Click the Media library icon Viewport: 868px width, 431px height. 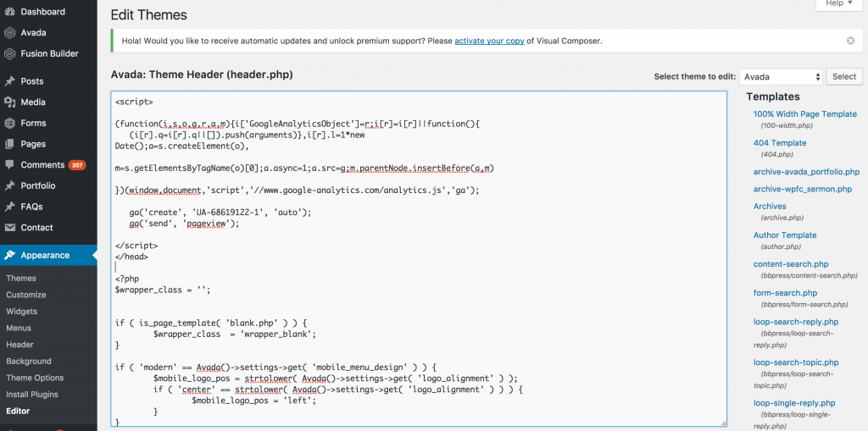[x=9, y=102]
